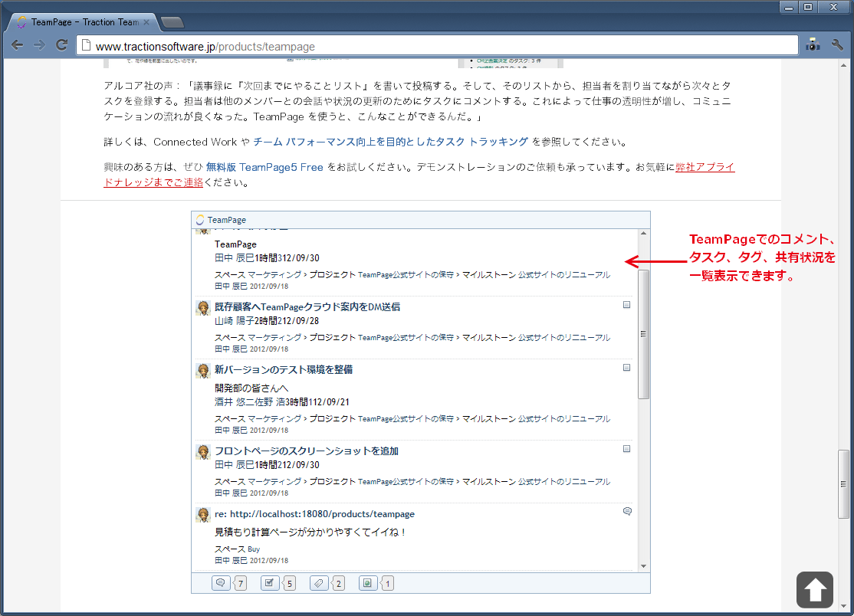Click the task count badge showing 5
Viewport: 854px width, 616px height.
click(289, 583)
